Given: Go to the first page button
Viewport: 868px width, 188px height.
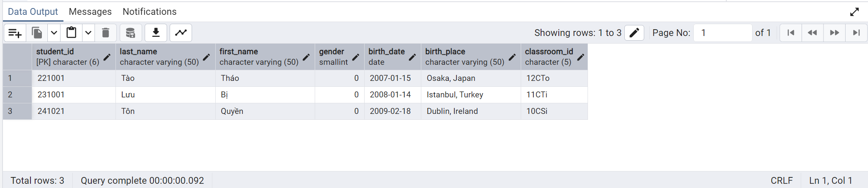Looking at the screenshot, I should 791,33.
